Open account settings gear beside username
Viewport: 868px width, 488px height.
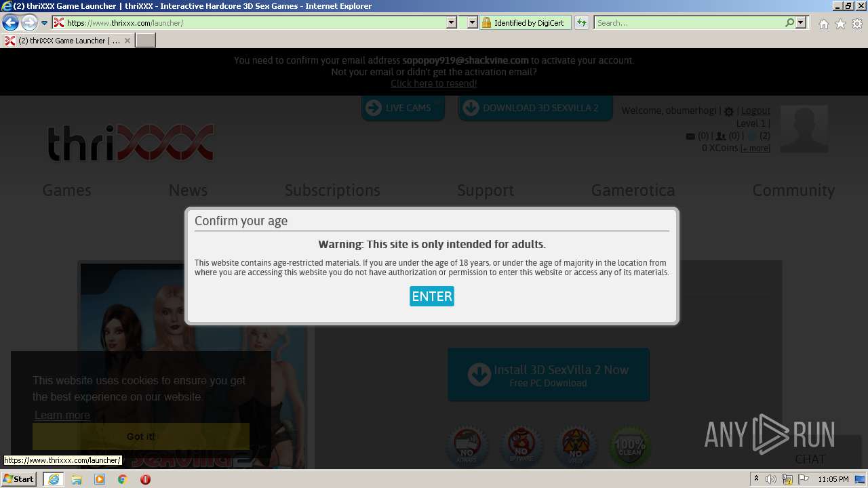pos(729,111)
